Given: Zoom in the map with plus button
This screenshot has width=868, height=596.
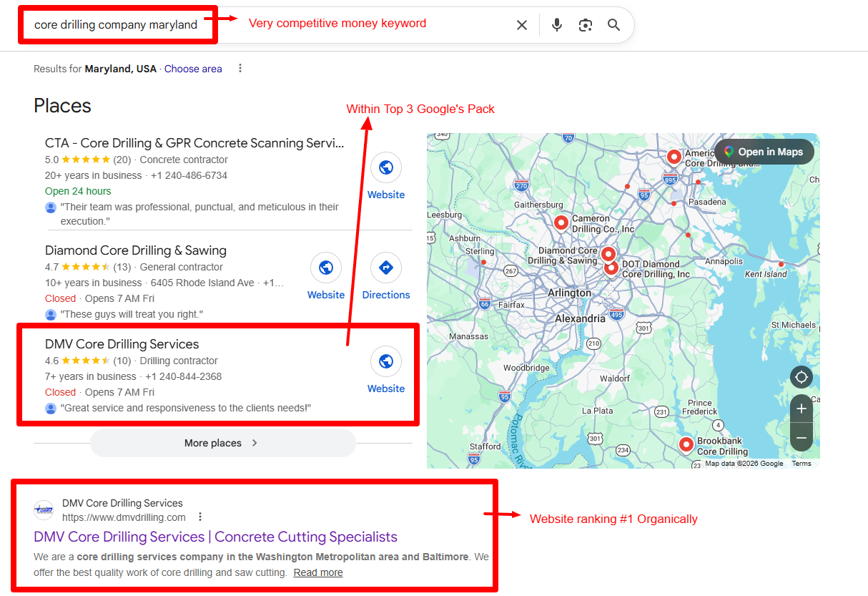Looking at the screenshot, I should 802,409.
